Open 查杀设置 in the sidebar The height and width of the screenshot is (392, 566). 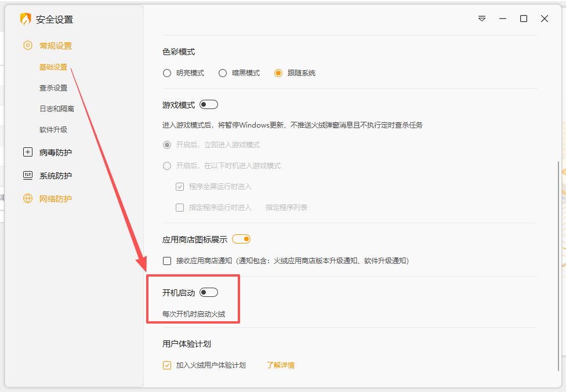(x=53, y=88)
